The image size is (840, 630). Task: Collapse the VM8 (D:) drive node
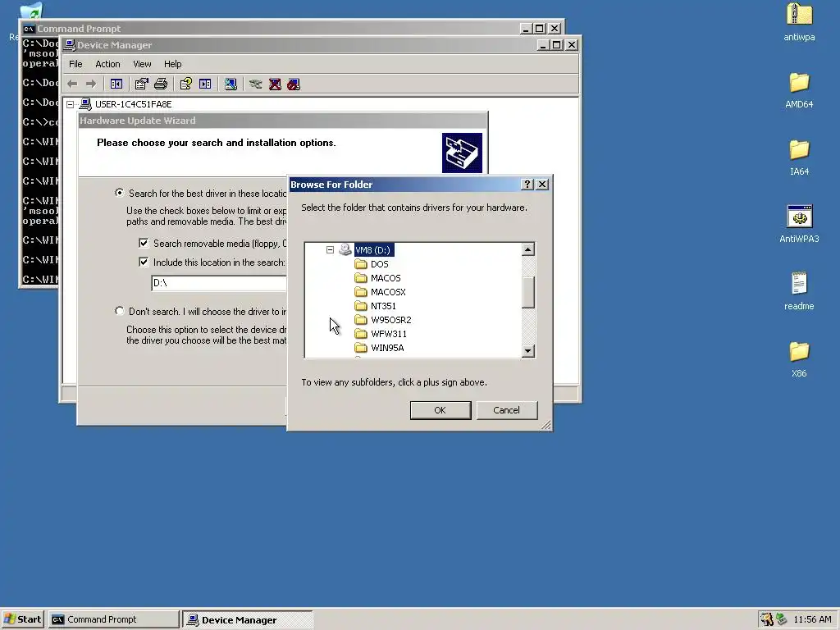[x=330, y=250]
